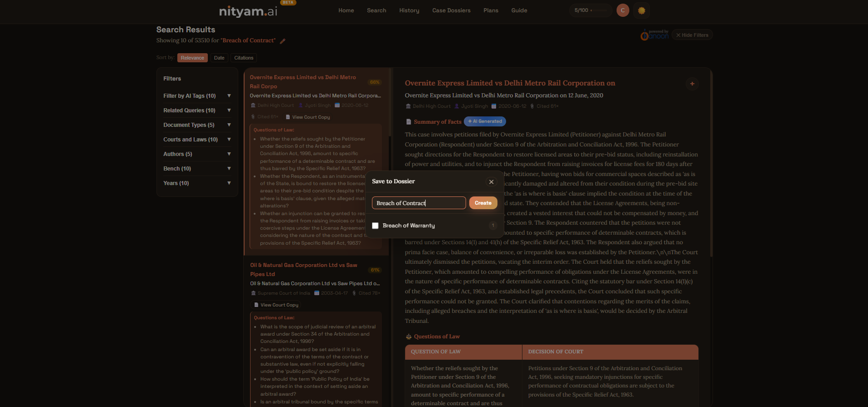Screen dimensions: 868x407
Task: Expand Courts and Laws (10) filter
Action: click(197, 140)
